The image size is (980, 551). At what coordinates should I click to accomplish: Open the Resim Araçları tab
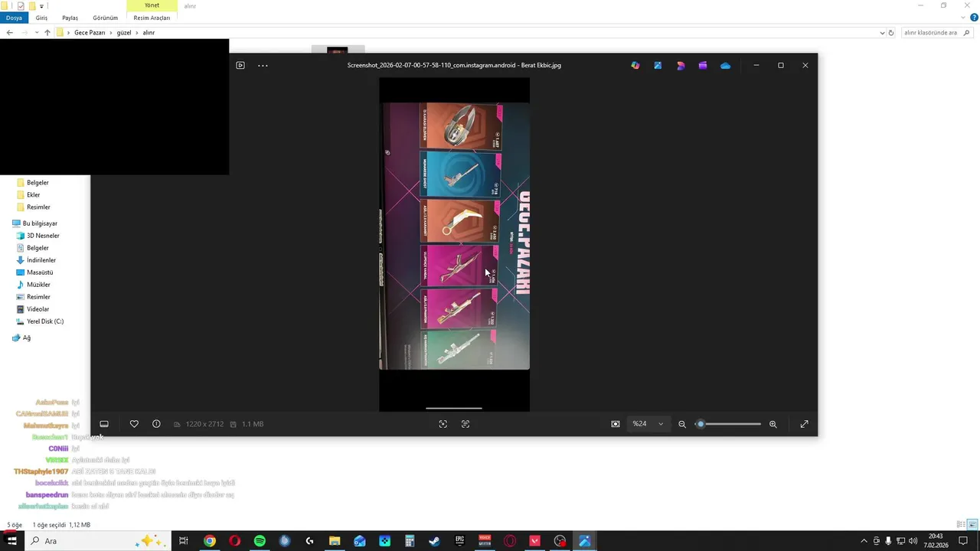(x=152, y=18)
